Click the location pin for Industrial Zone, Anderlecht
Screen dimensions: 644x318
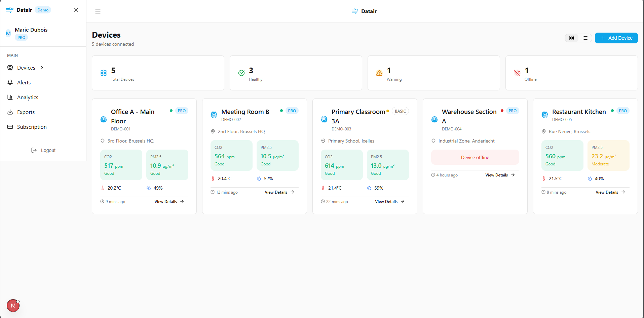(433, 141)
